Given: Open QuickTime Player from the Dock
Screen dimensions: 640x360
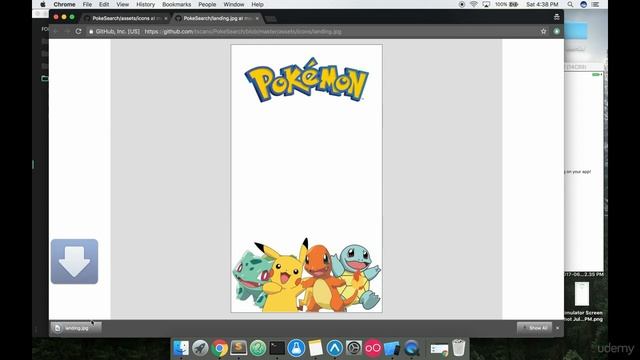Looking at the screenshot, I should point(411,348).
